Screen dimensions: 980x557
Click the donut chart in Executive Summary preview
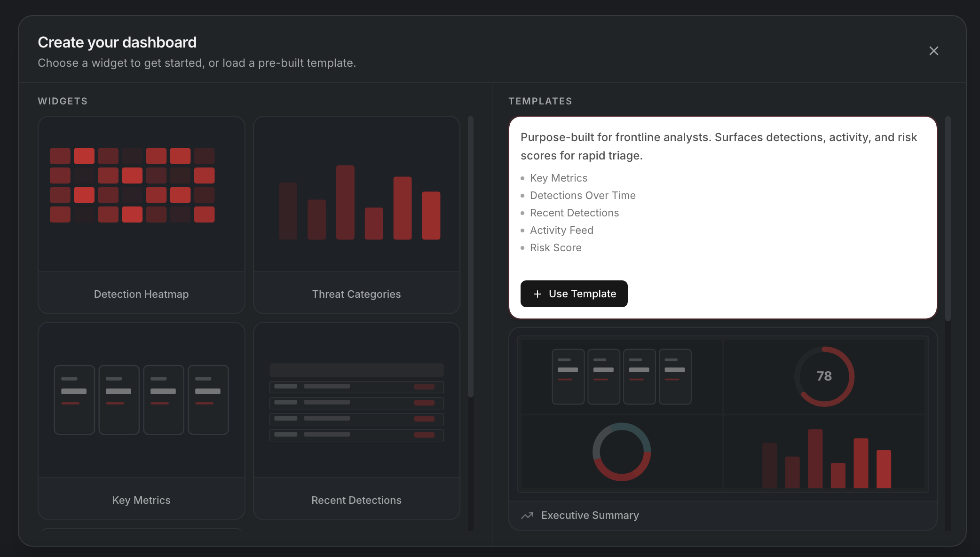(x=622, y=452)
